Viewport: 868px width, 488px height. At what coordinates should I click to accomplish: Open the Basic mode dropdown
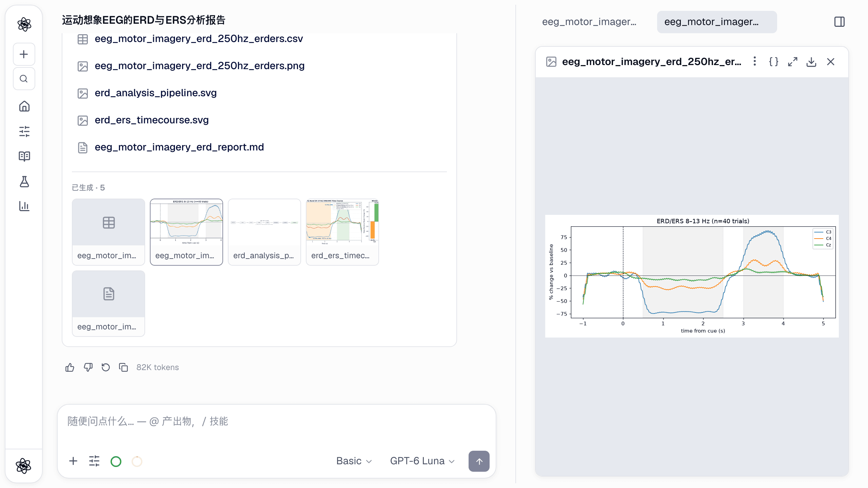click(354, 461)
